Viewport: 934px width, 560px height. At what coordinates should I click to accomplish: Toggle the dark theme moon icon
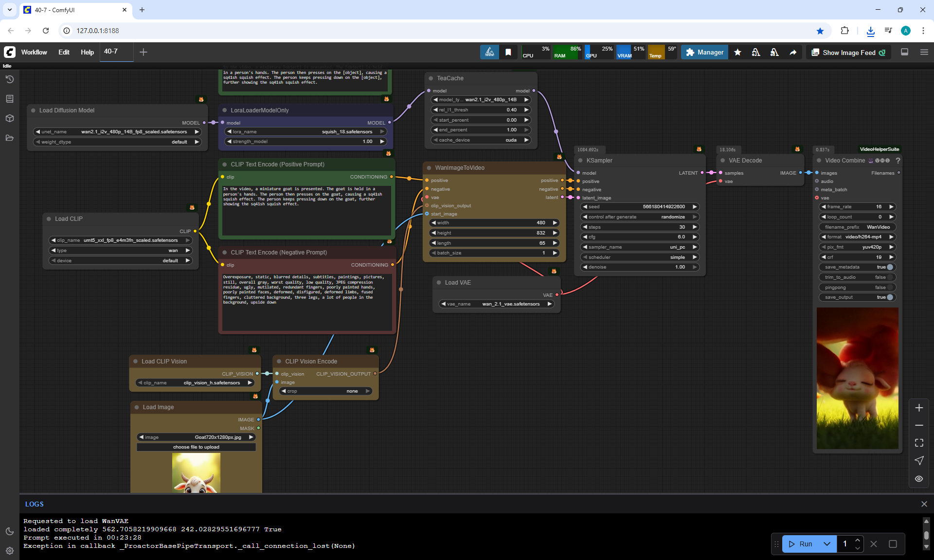coord(9,531)
